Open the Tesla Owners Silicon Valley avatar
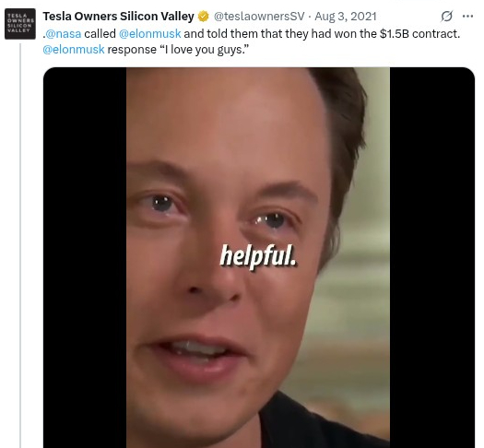This screenshot has width=484, height=448. coord(20,24)
